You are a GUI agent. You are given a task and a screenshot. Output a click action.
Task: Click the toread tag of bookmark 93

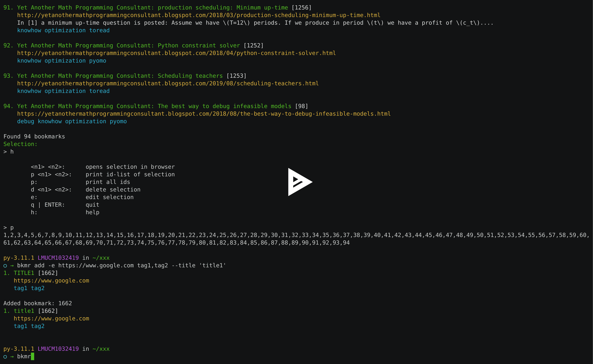click(x=99, y=91)
